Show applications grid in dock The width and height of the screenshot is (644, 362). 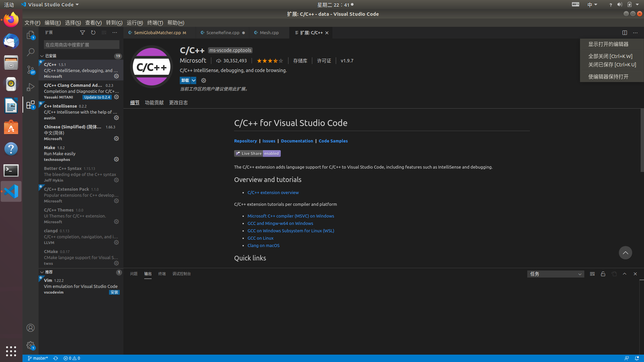[11, 351]
